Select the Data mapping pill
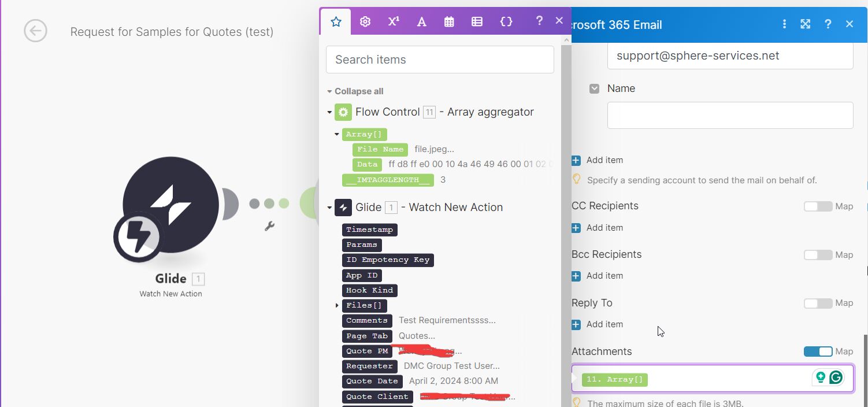868x407 pixels. coord(367,164)
